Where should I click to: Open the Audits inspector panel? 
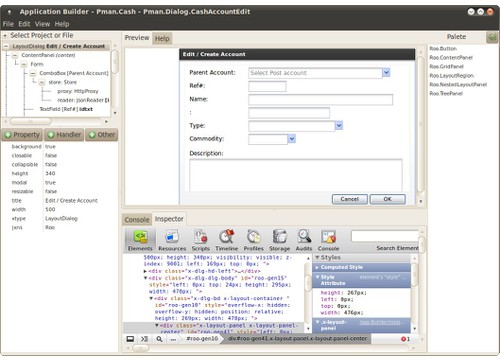tap(304, 240)
